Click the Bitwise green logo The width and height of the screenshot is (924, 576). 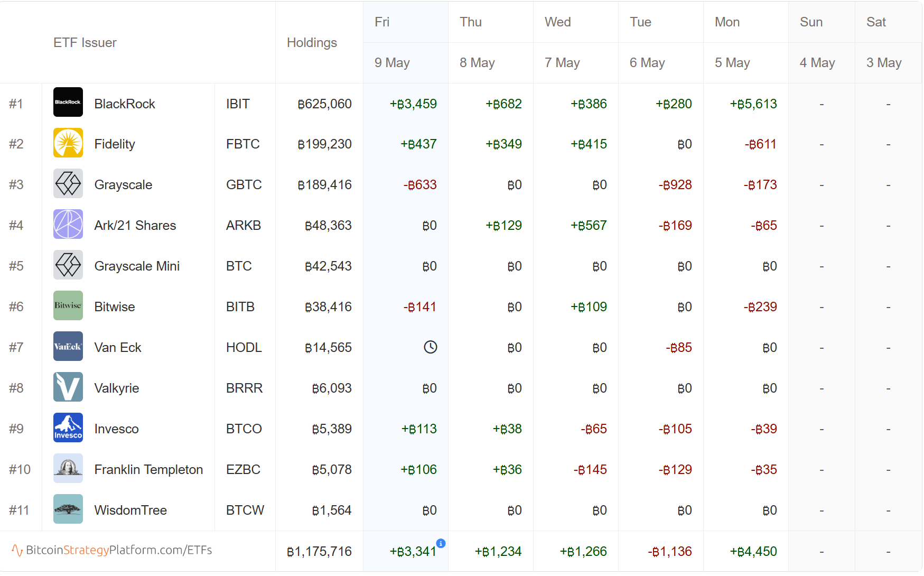point(68,305)
